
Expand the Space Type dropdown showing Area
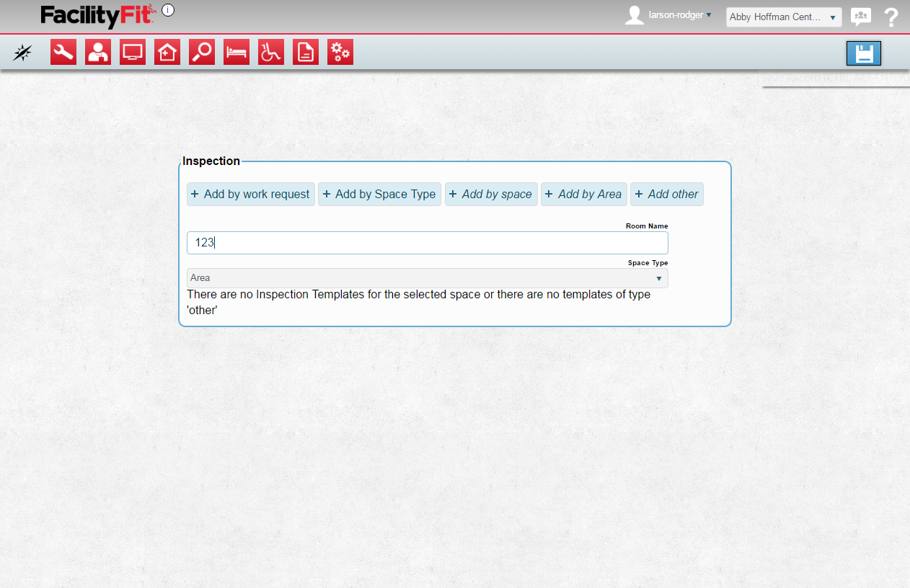click(x=427, y=278)
